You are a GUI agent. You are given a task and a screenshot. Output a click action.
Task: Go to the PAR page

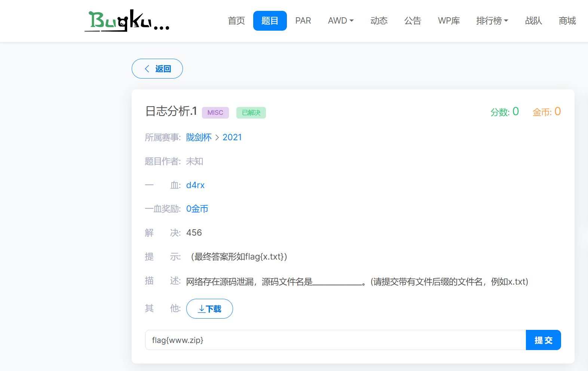pyautogui.click(x=303, y=21)
